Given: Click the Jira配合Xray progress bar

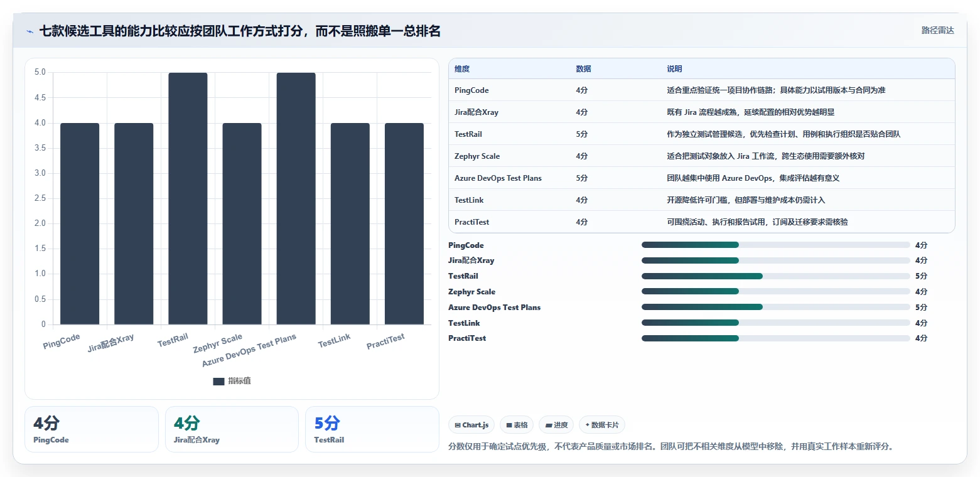Looking at the screenshot, I should (x=775, y=260).
